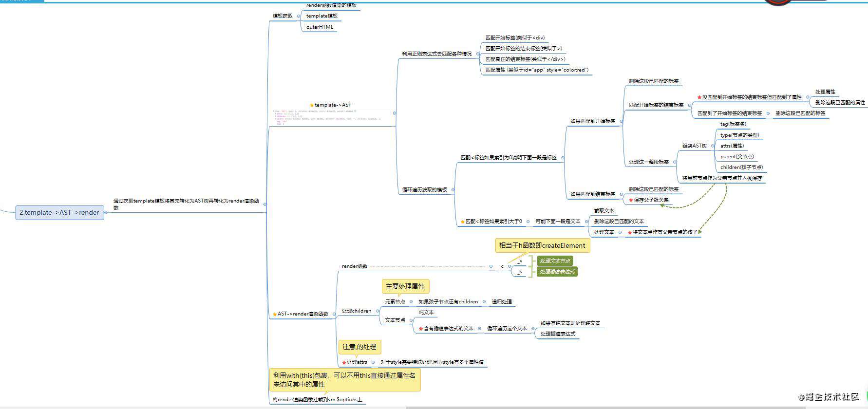Select node 对于style需要特殊处理

click(x=432, y=362)
